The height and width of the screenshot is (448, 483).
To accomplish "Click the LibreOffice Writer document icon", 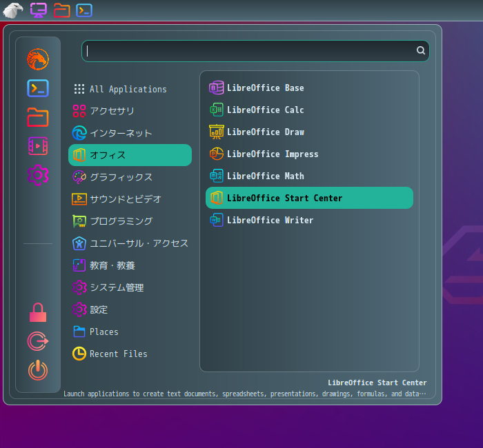I will coord(216,220).
